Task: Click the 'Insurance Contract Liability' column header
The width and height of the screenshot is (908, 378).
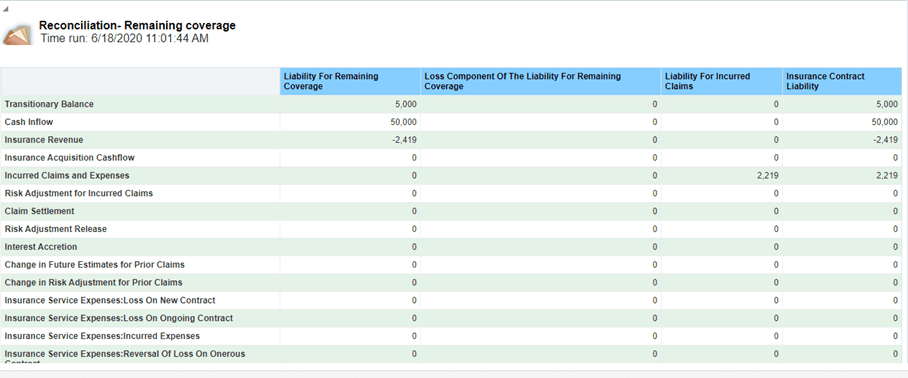Action: click(x=841, y=81)
